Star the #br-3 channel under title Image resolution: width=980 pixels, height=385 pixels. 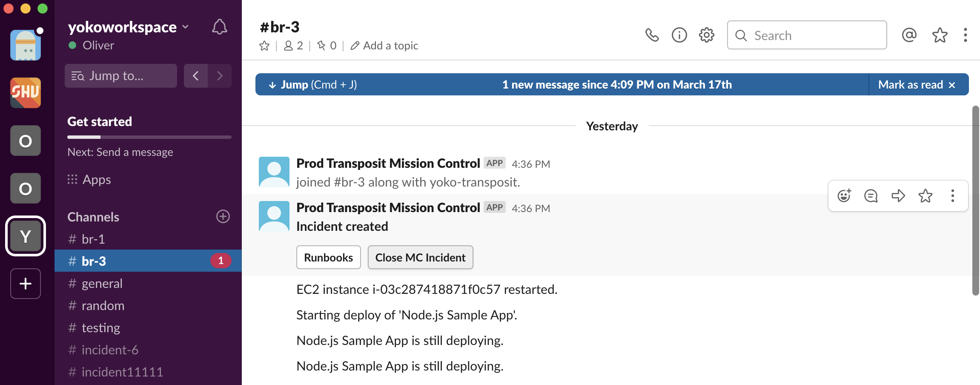point(264,46)
